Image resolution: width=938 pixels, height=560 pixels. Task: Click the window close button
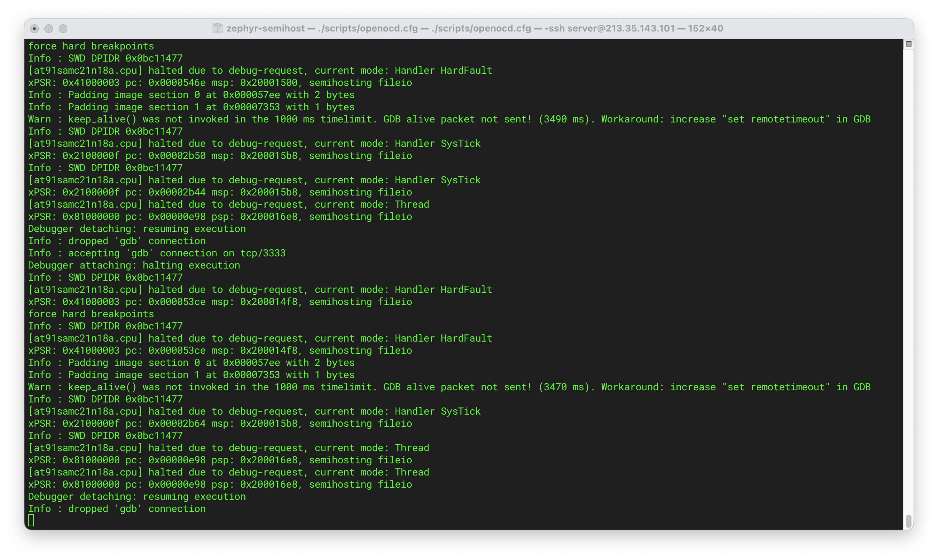pyautogui.click(x=34, y=29)
